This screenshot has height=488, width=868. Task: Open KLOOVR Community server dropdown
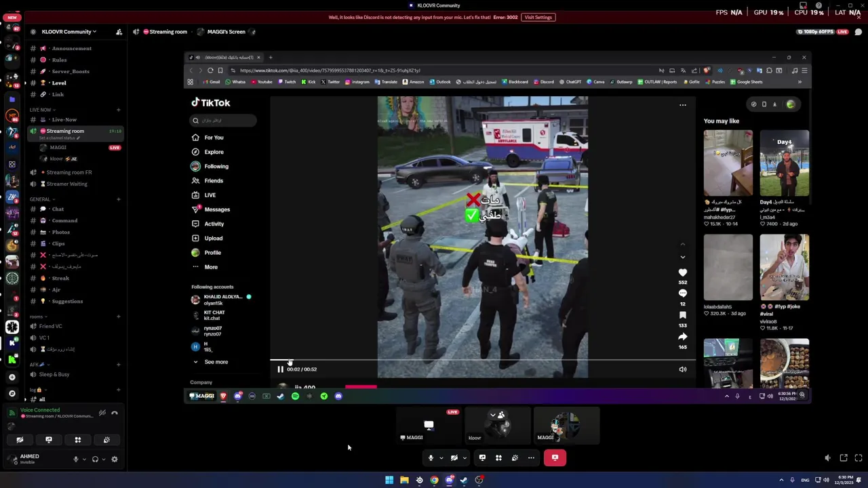coord(68,31)
